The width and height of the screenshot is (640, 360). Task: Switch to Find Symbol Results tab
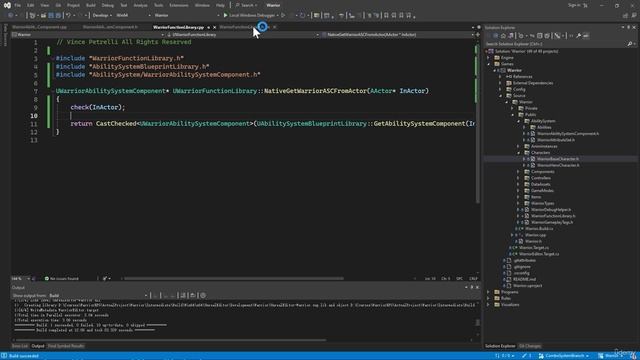coord(66,346)
